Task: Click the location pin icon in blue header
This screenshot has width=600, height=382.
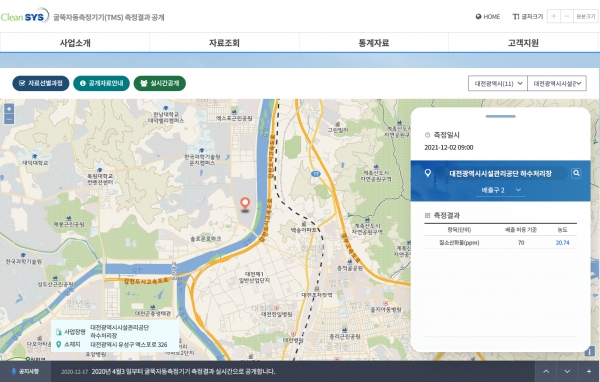Action: point(428,173)
